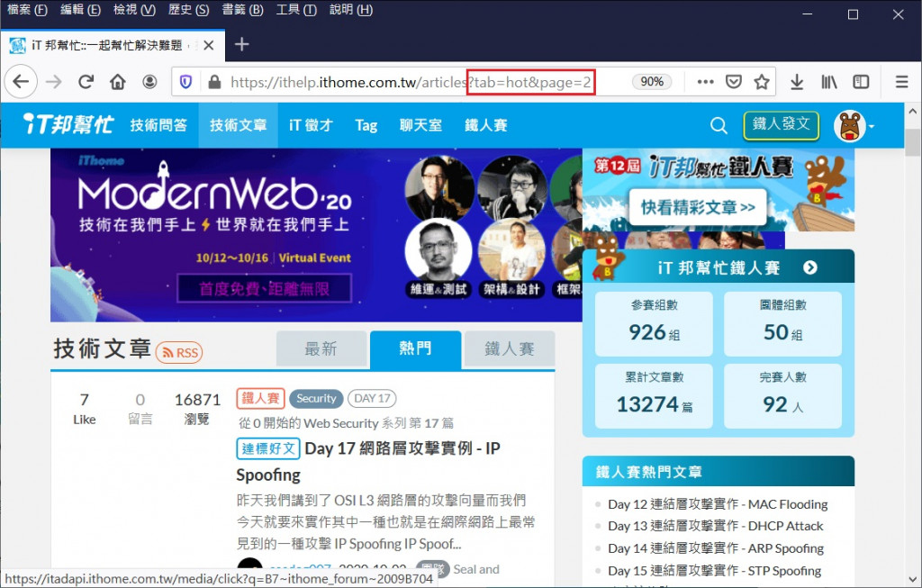This screenshot has height=588, width=922.
Task: Open the 工具 (T) menu
Action: coord(296,10)
